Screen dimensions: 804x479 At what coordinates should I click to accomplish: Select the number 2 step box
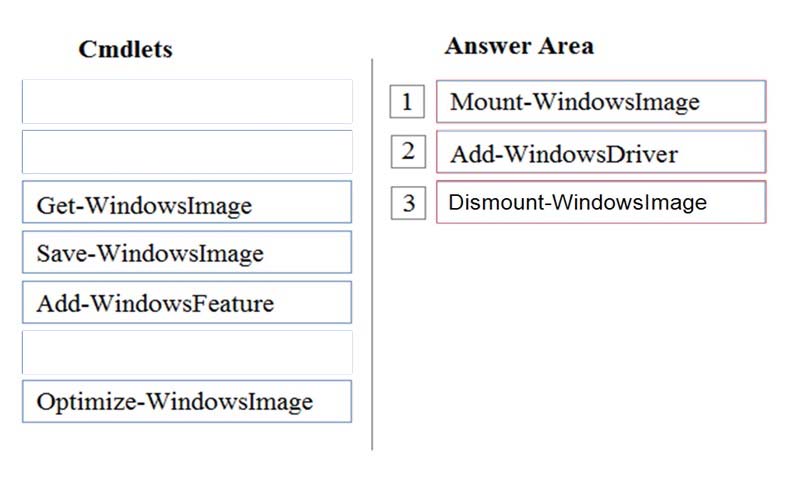[408, 151]
